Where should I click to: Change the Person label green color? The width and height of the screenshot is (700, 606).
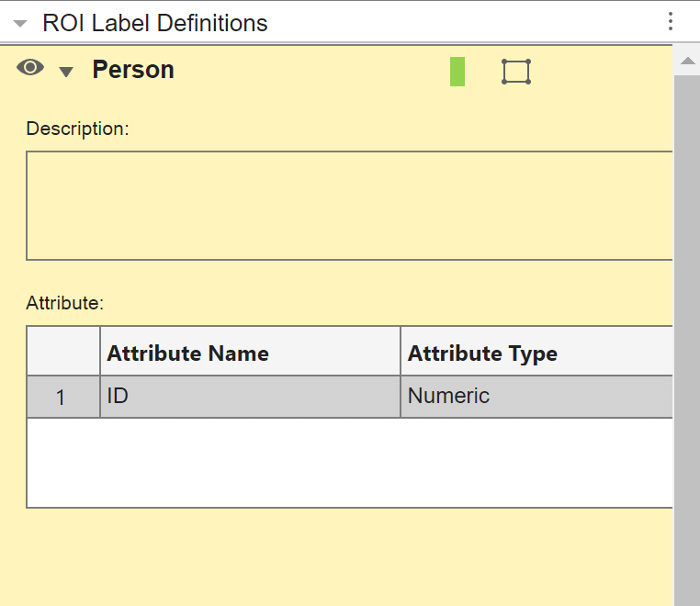click(x=457, y=72)
